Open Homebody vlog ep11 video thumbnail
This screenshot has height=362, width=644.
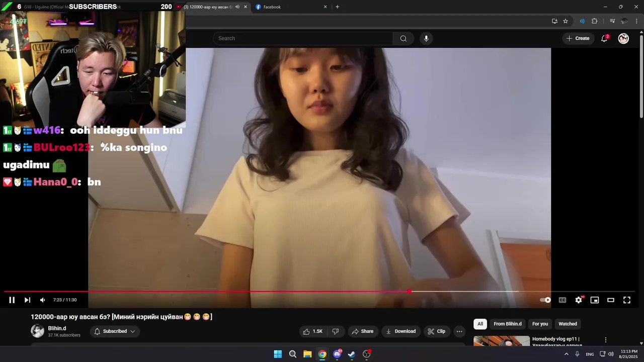[502, 341]
